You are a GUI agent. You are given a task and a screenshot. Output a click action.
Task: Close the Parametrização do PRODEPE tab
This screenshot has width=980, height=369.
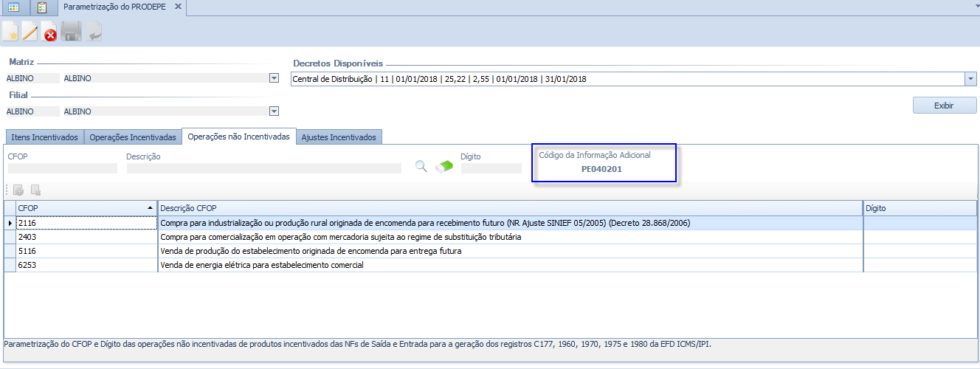click(179, 7)
